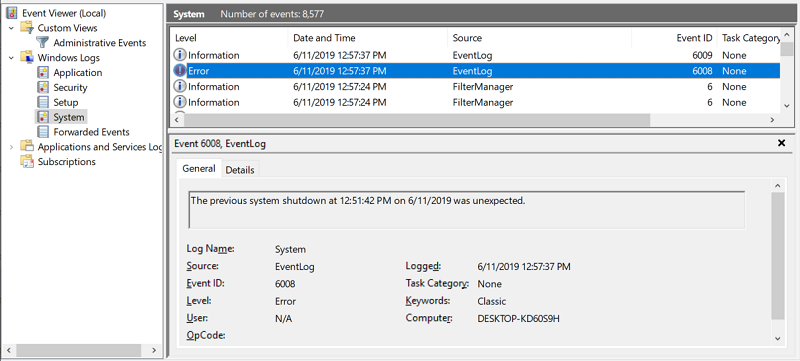Switch to the General tab
This screenshot has width=800, height=361.
(x=199, y=168)
